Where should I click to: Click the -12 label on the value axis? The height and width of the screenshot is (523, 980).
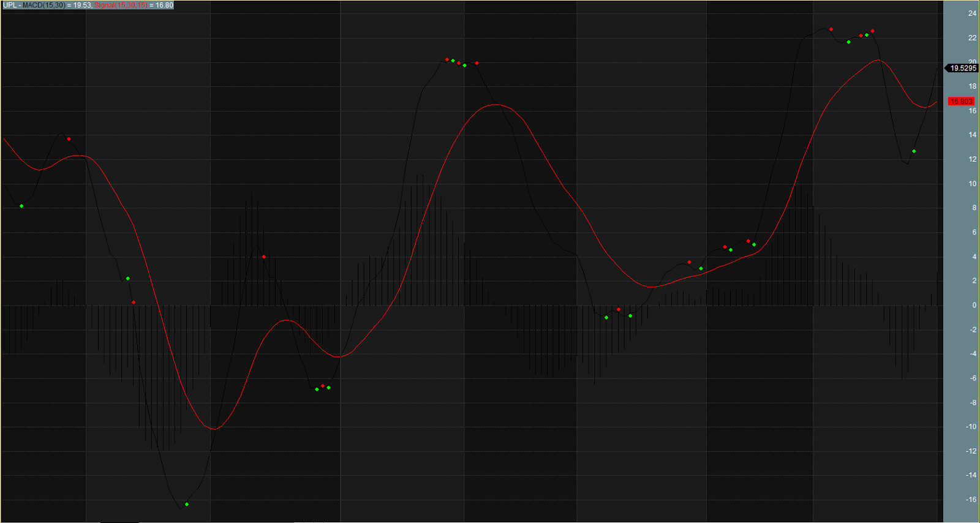[971, 451]
